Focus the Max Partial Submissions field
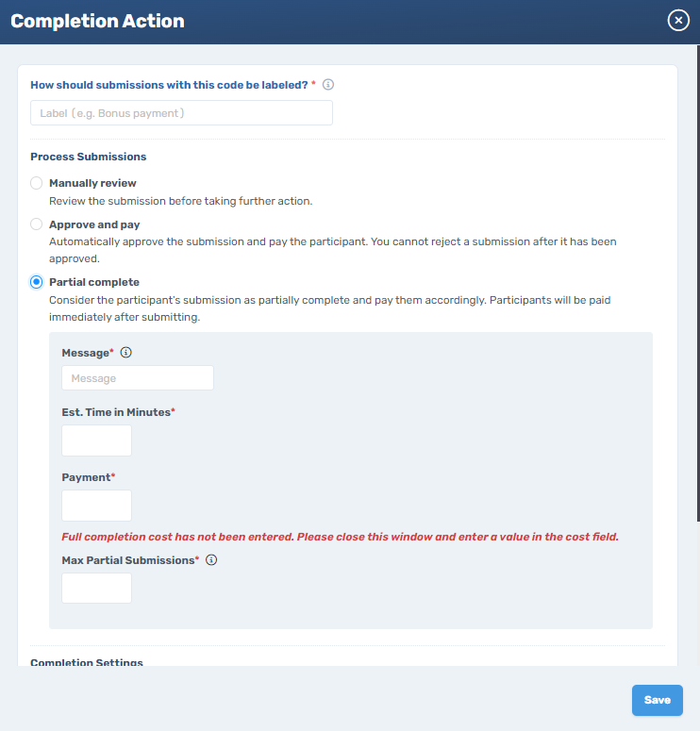Image resolution: width=700 pixels, height=731 pixels. pyautogui.click(x=96, y=588)
